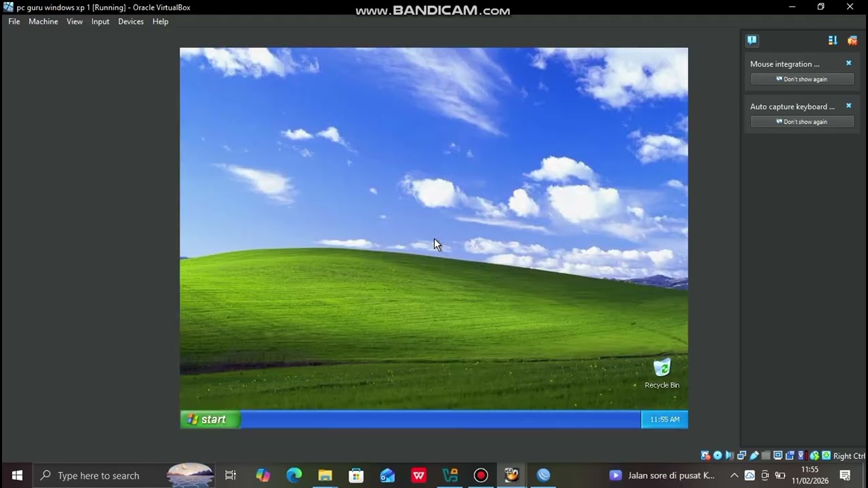Click the hard disk activity status icon

[x=705, y=455]
